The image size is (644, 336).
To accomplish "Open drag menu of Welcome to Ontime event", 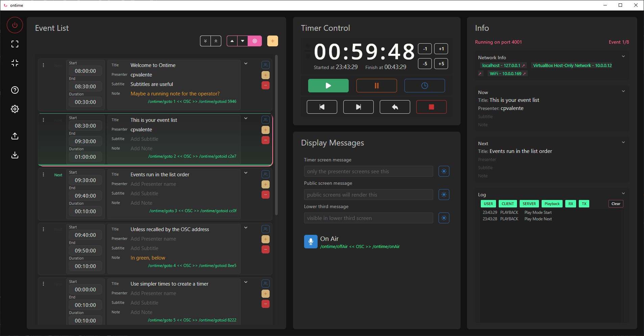I will point(43,65).
